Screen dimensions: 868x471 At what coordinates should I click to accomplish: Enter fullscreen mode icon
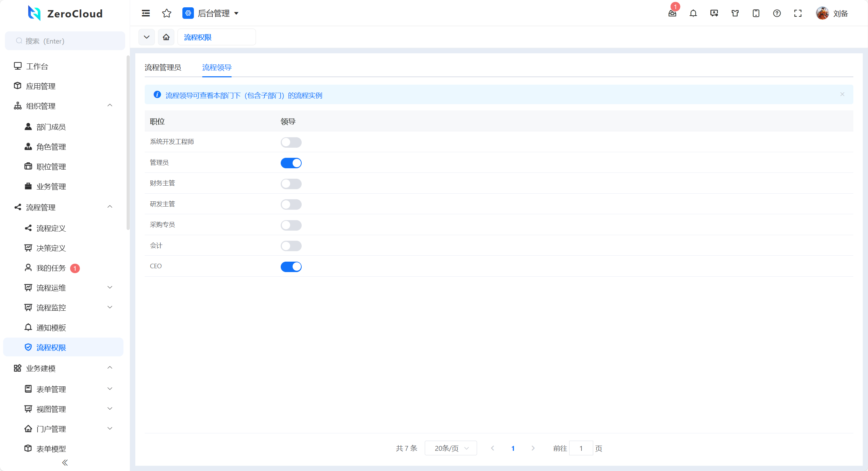(798, 13)
